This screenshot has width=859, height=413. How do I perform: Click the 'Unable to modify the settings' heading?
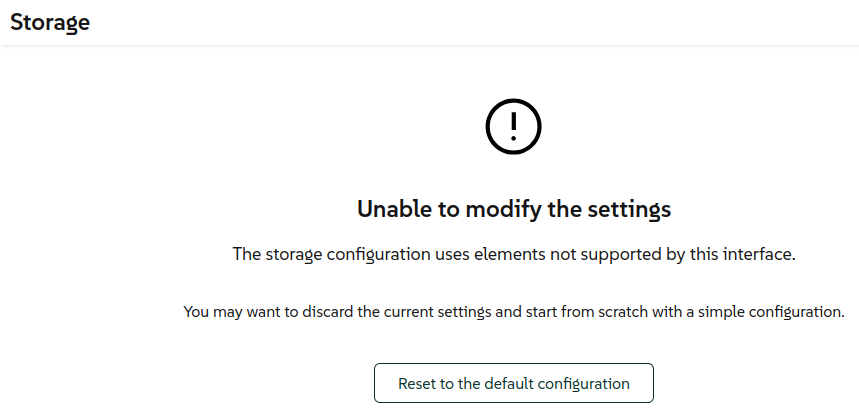pos(513,209)
